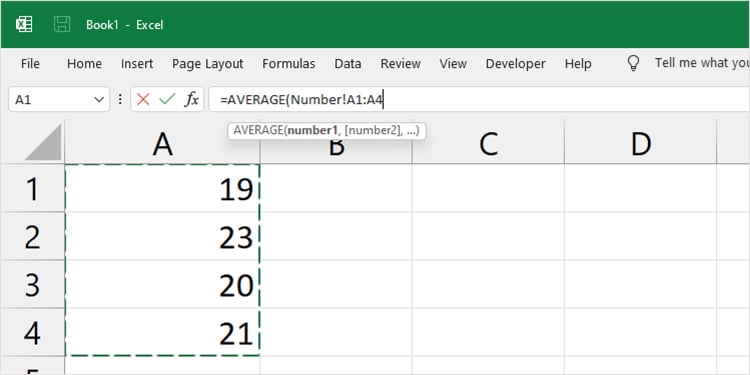The height and width of the screenshot is (375, 750).
Task: Switch to the View tab
Action: tap(453, 64)
